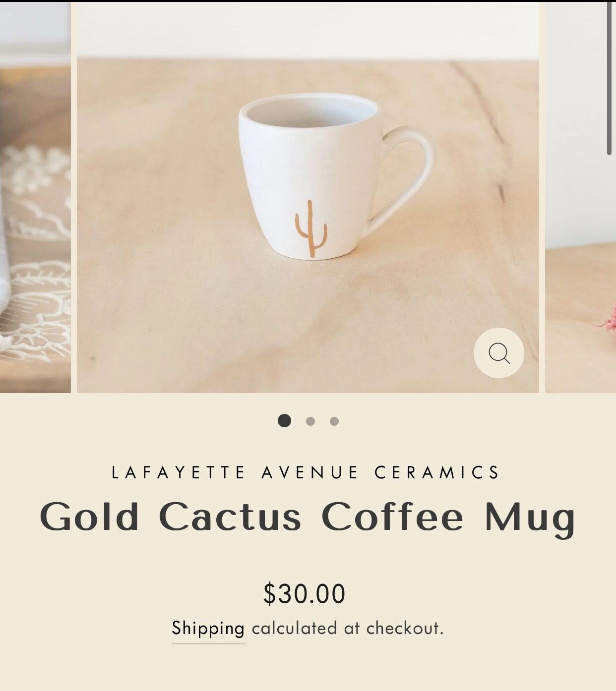Click the $30.00 price text

tap(304, 594)
